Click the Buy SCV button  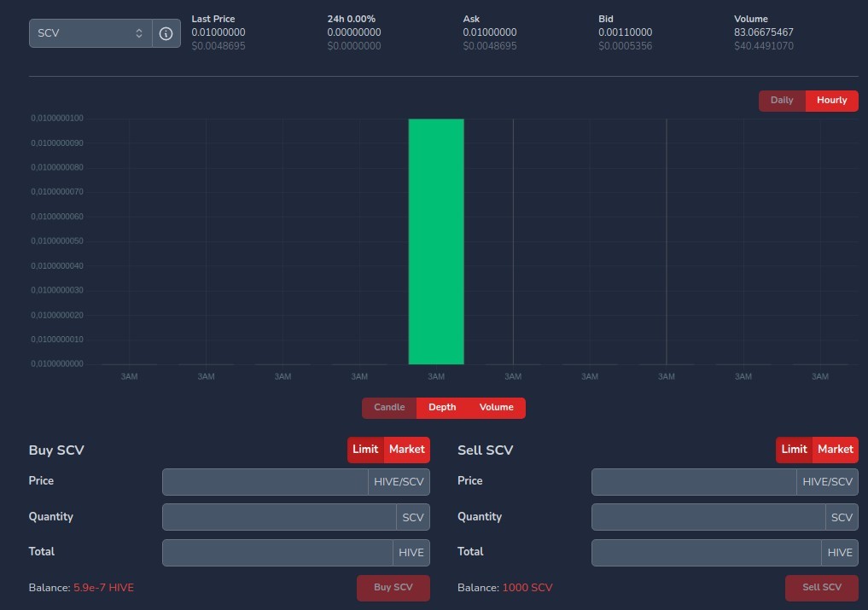(393, 588)
